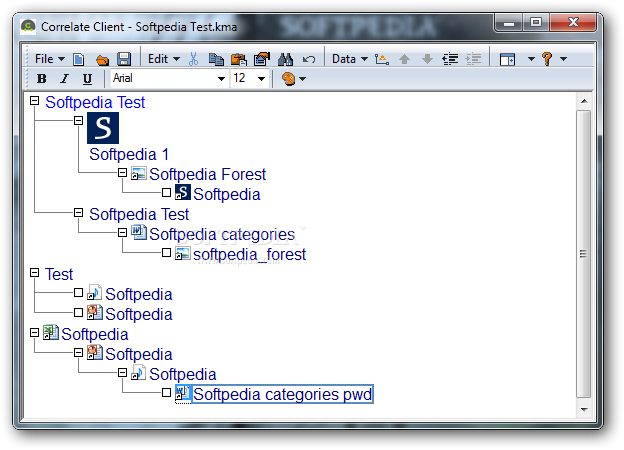The height and width of the screenshot is (450, 624).
Task: Open help via orange question mark
Action: tap(547, 59)
